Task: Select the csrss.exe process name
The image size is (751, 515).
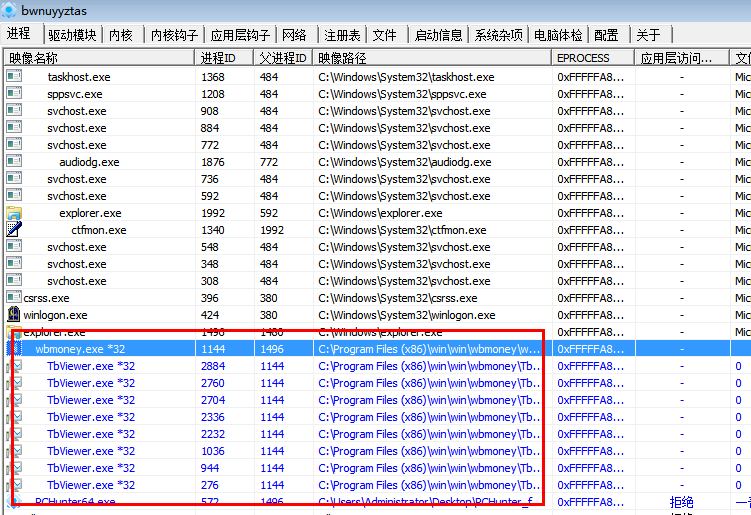Action: coord(46,298)
